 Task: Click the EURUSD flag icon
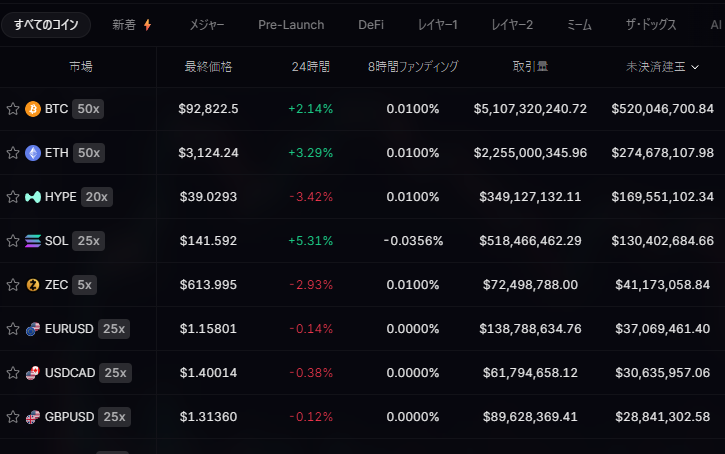pos(32,329)
